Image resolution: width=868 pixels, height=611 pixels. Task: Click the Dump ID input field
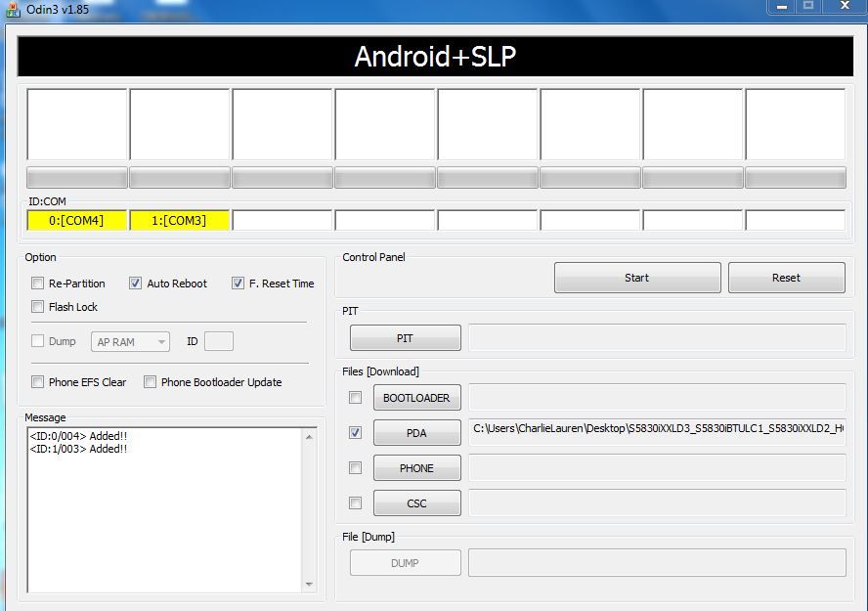point(219,341)
